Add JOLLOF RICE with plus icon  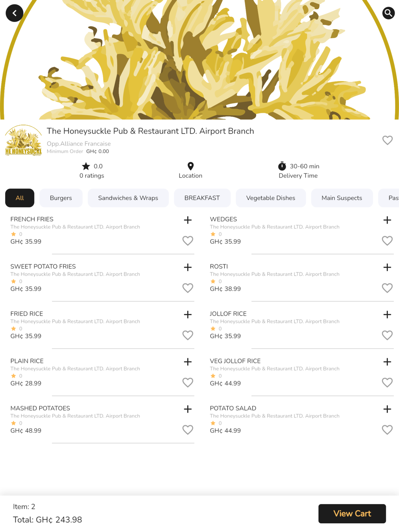tap(387, 314)
